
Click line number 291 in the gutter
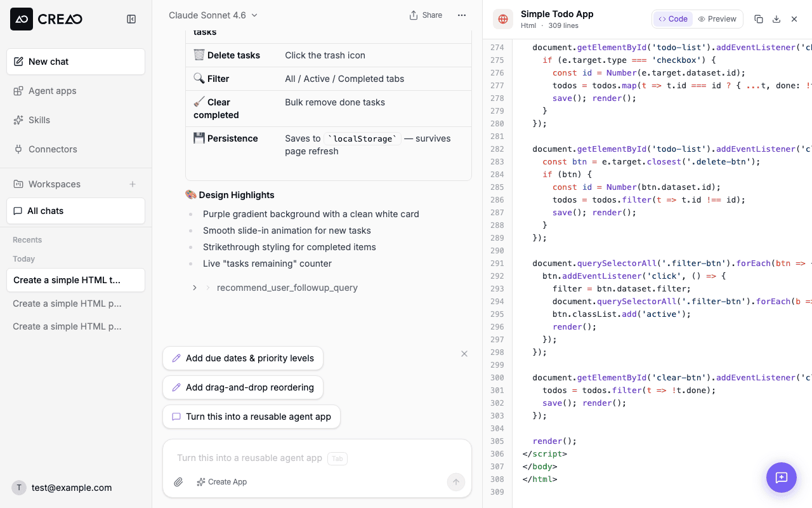(497, 263)
